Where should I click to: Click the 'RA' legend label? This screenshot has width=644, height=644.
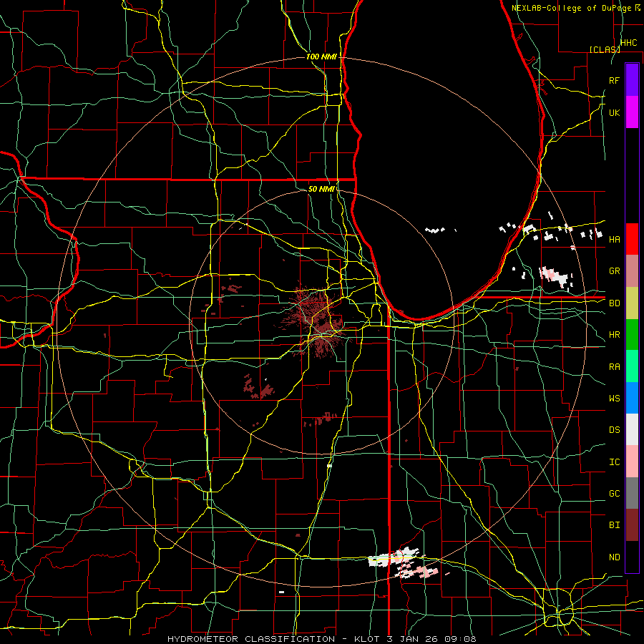(614, 367)
